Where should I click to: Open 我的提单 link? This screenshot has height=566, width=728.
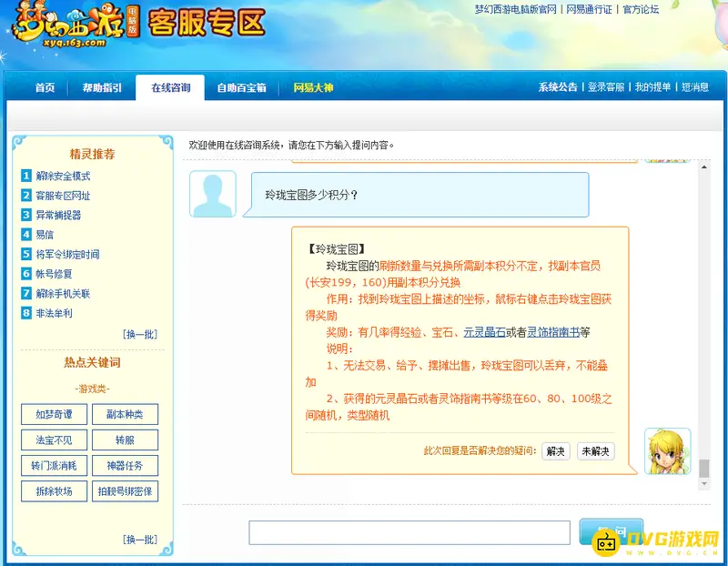(x=652, y=86)
